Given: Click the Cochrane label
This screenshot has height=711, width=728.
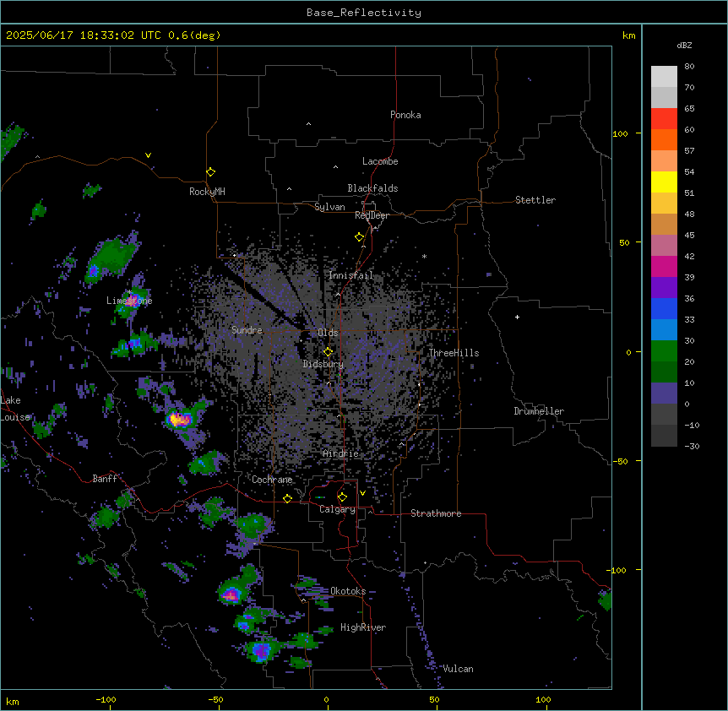Looking at the screenshot, I should pyautogui.click(x=272, y=480).
